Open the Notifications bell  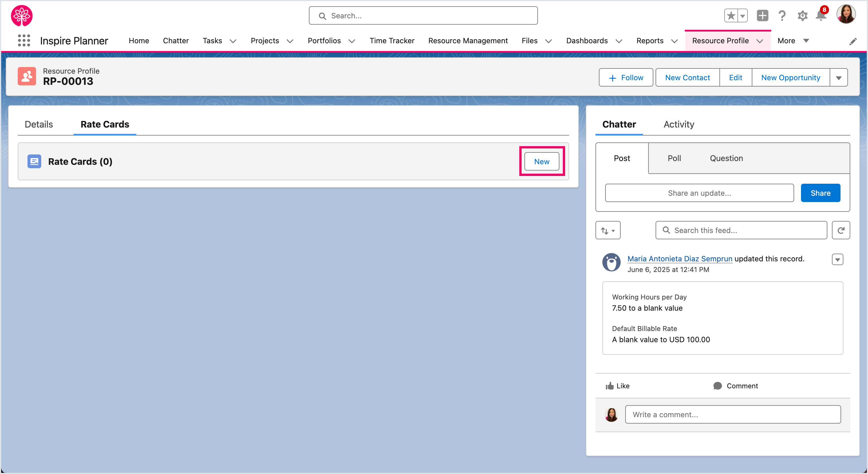(821, 15)
